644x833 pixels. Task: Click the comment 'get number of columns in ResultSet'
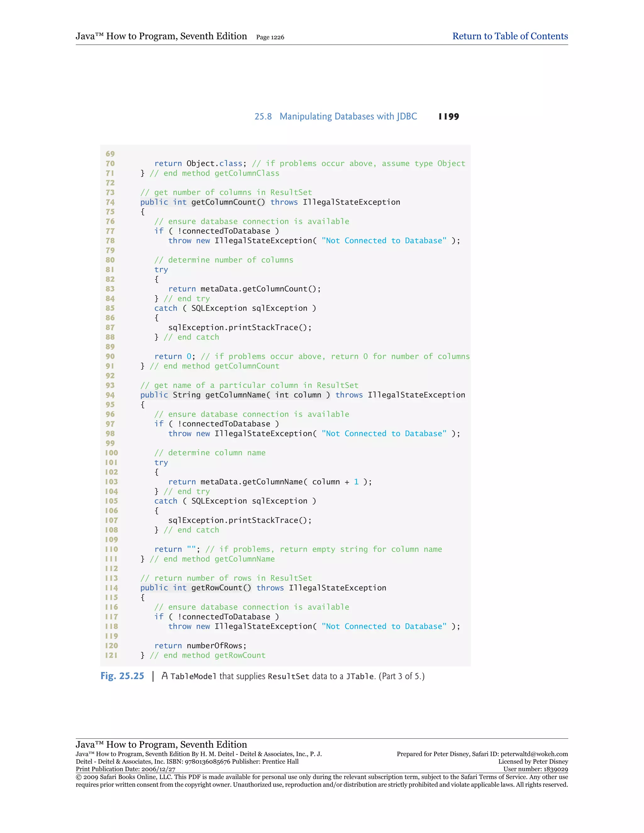[x=226, y=193]
